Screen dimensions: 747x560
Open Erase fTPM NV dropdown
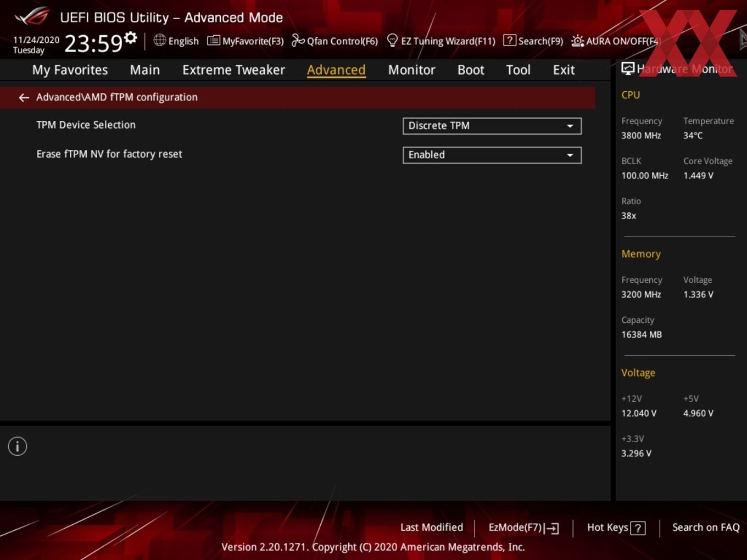click(x=492, y=155)
